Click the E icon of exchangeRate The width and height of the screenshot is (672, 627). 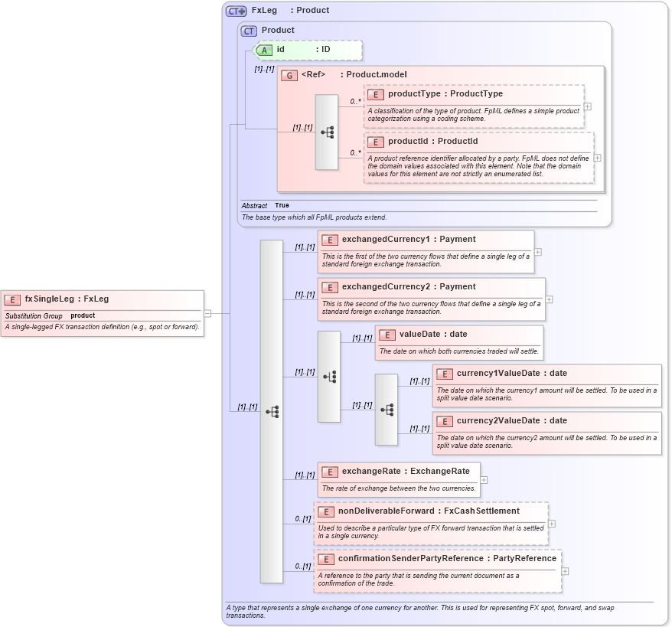coord(329,472)
